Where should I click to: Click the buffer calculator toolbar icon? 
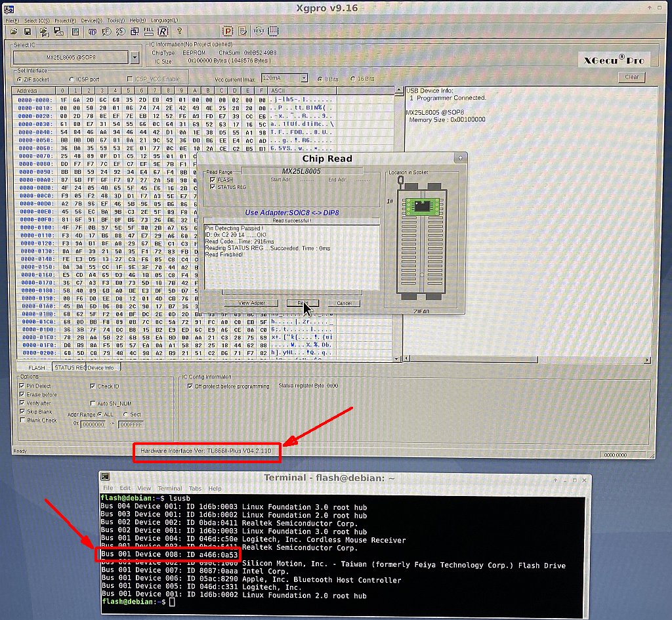tap(75, 31)
